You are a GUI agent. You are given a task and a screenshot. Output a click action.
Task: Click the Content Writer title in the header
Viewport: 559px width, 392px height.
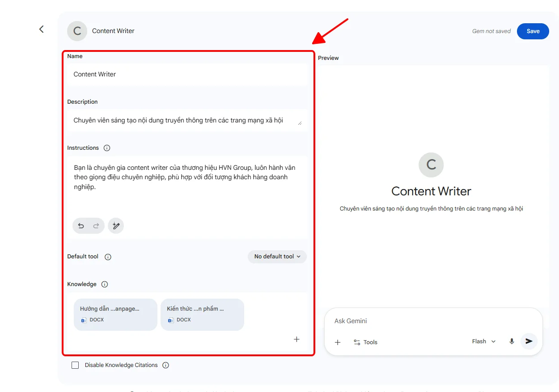(x=113, y=31)
